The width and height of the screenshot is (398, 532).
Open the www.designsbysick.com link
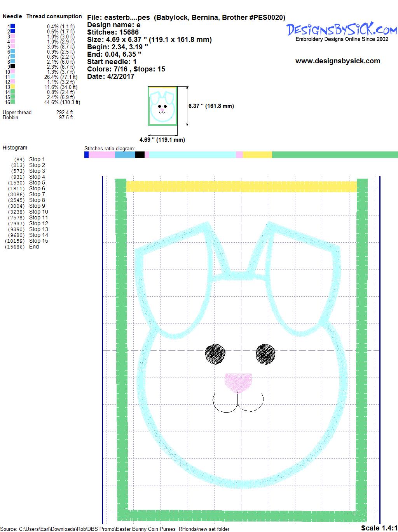coord(337,61)
